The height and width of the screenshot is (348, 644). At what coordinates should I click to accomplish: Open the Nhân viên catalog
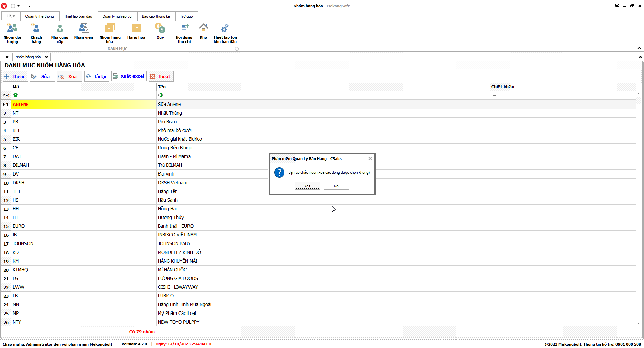coord(84,31)
